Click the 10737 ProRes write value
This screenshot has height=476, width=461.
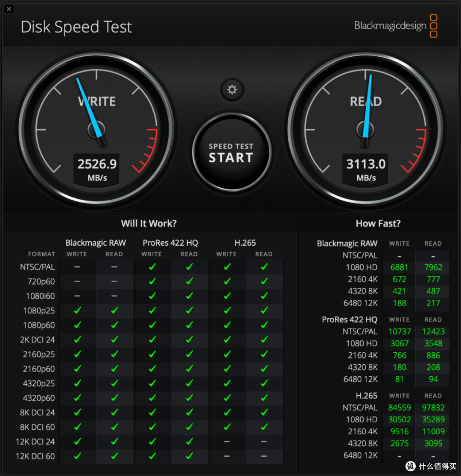(399, 331)
